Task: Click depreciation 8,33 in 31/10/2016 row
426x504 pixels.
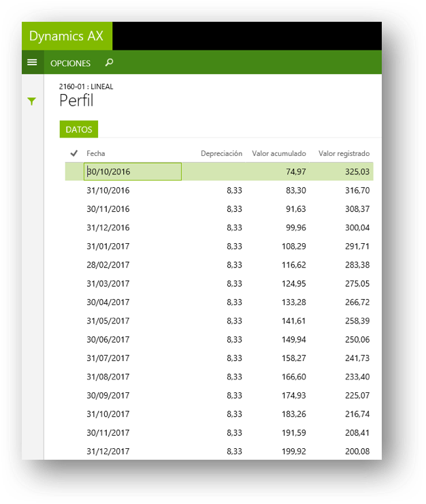Action: coord(234,190)
